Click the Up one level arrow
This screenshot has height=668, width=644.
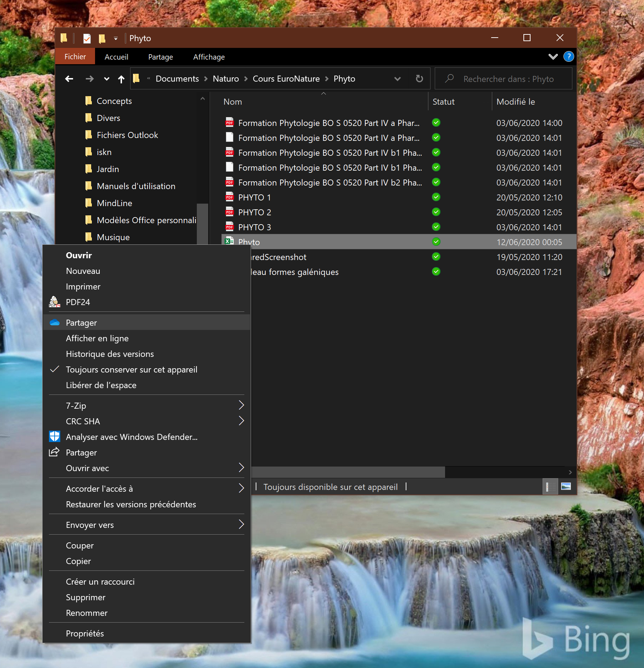tap(121, 79)
